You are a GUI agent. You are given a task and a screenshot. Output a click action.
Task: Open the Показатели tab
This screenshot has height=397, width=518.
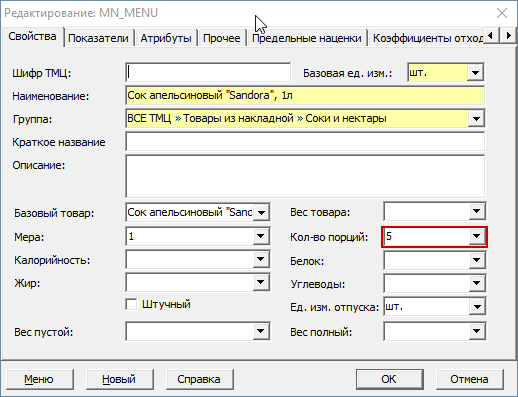(x=98, y=38)
